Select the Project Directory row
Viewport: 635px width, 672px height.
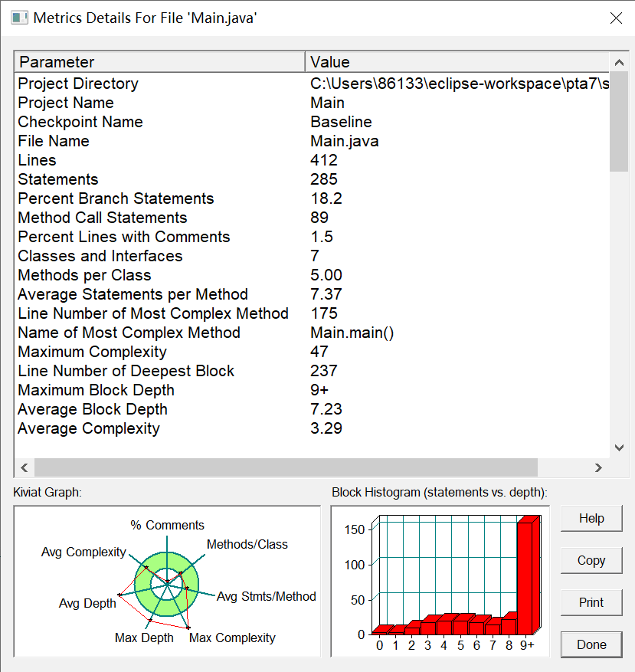[312, 84]
